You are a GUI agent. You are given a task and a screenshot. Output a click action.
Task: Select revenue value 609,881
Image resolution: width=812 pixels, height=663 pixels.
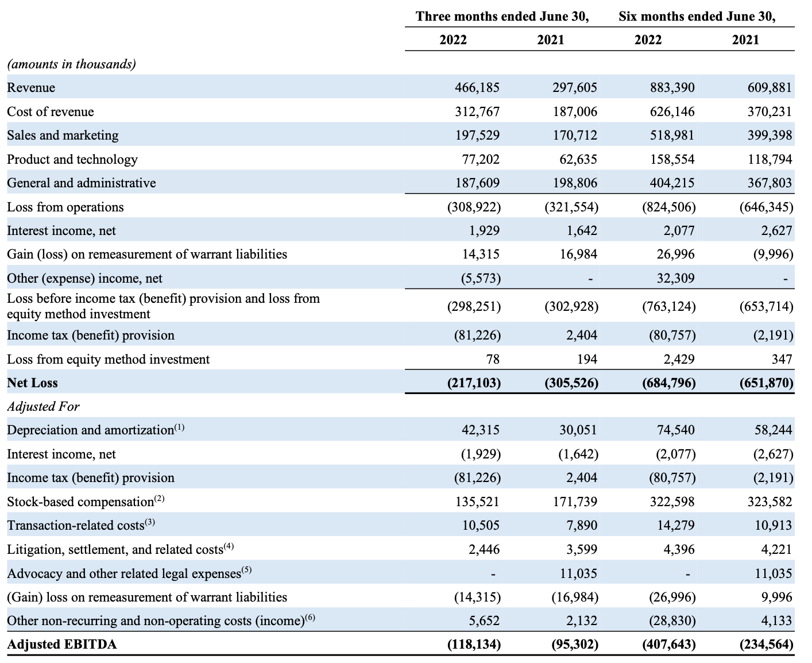click(x=770, y=87)
